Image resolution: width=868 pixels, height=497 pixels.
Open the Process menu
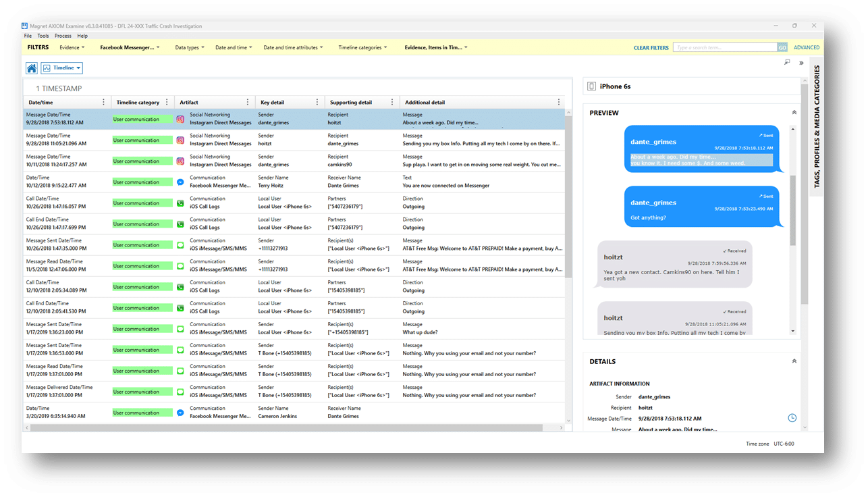[63, 36]
